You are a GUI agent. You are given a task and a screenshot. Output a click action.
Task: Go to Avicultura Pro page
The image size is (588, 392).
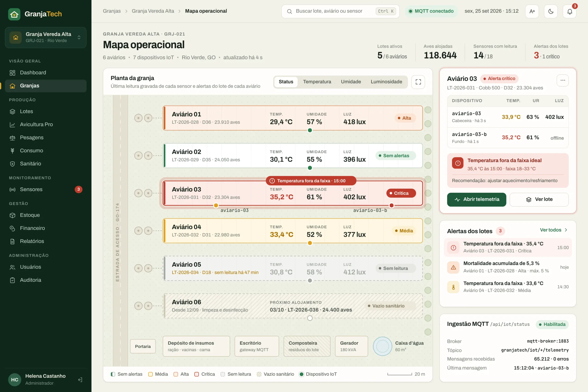(x=45, y=124)
